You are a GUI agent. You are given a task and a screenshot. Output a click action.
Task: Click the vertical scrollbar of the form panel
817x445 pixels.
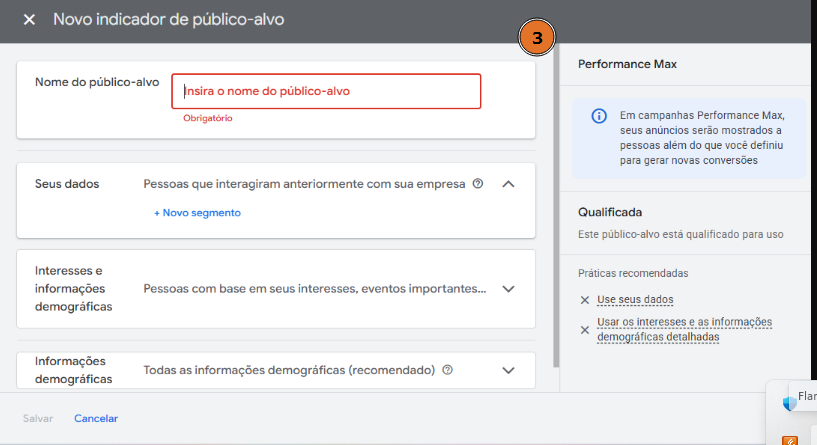click(x=556, y=206)
